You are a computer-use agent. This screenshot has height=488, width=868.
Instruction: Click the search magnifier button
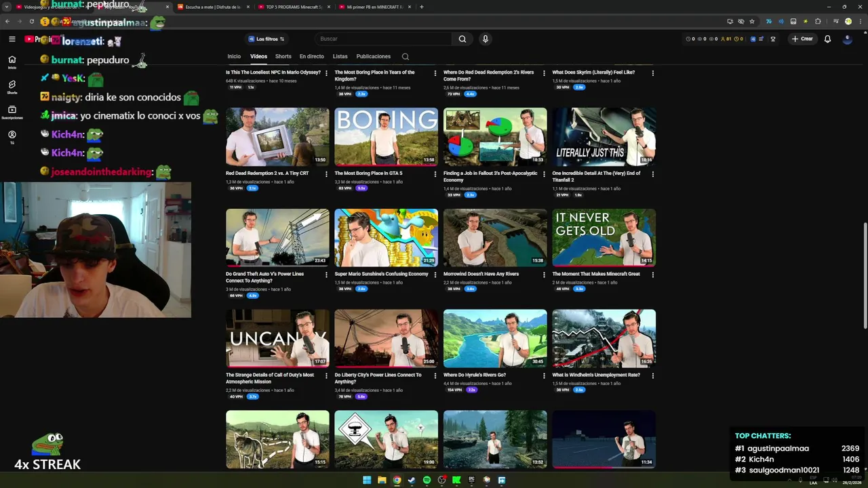462,39
